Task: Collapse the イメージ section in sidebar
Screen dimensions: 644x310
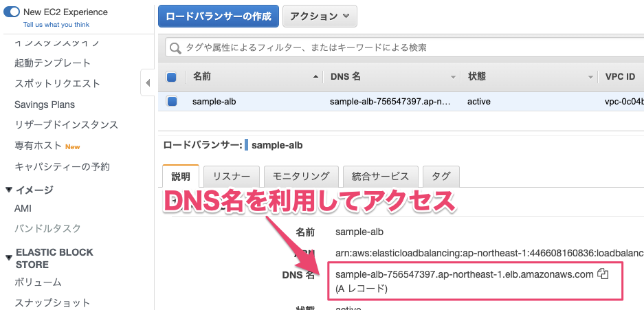Action: pos(8,190)
